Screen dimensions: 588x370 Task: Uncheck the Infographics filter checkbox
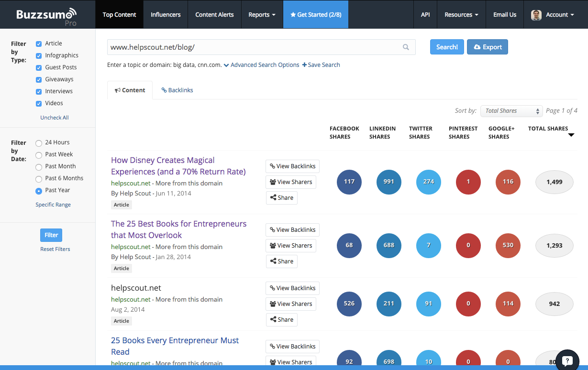point(39,56)
